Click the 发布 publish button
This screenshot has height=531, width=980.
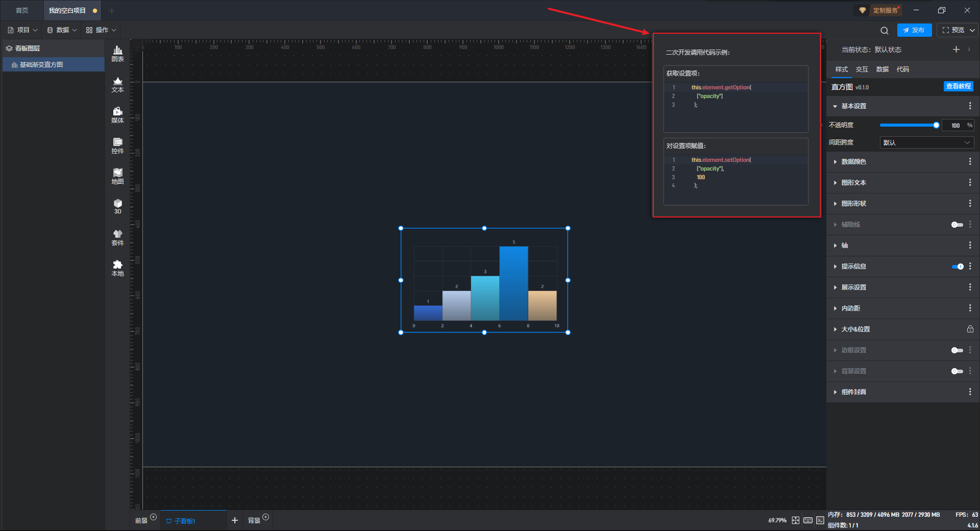914,30
